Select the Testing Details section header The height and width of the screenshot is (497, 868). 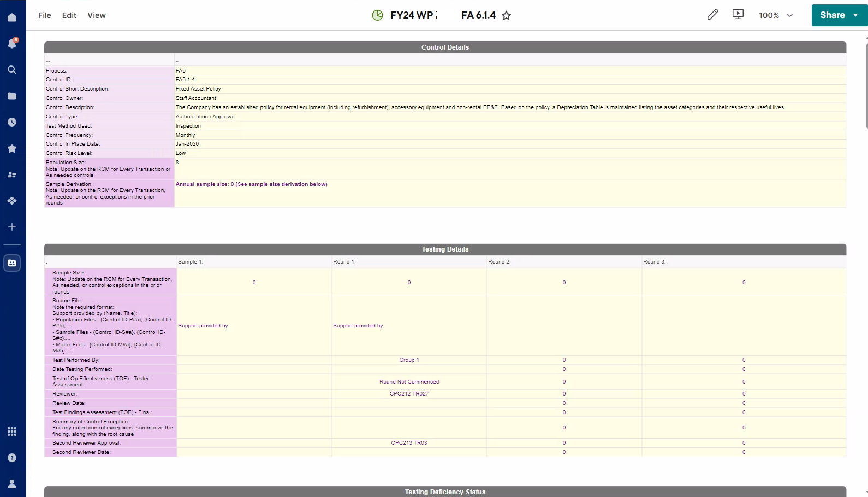(445, 249)
